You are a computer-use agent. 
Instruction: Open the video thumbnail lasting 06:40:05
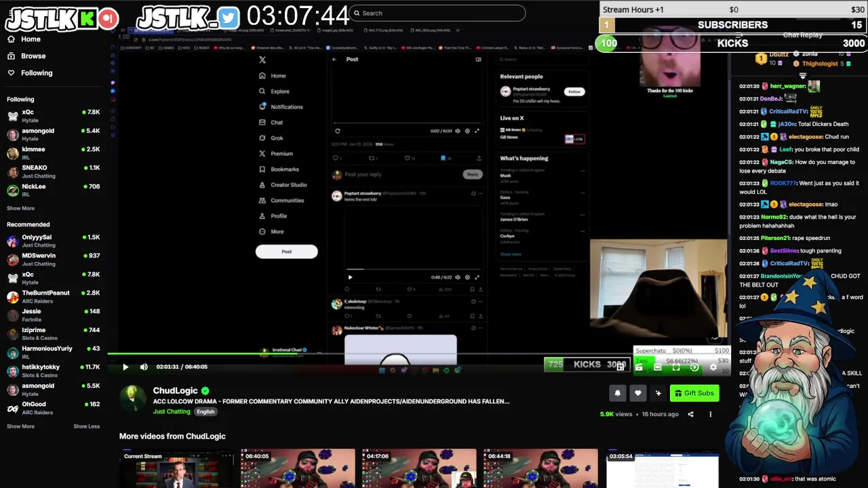(298, 468)
